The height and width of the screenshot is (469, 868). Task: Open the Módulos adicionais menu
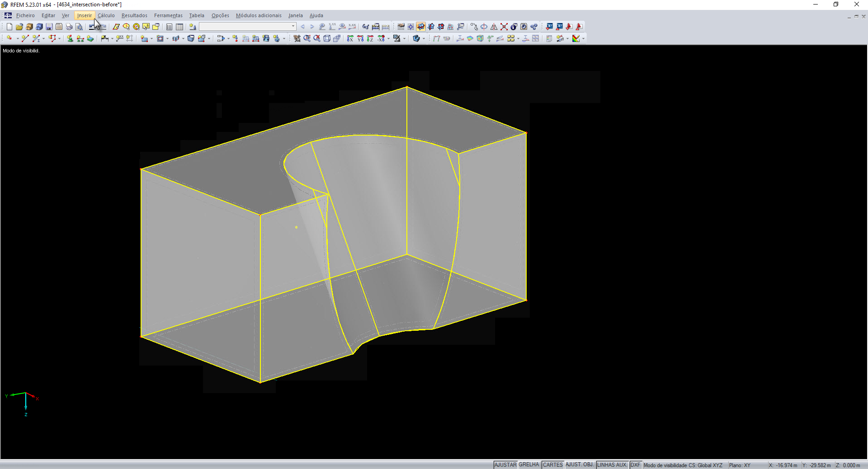click(x=259, y=15)
